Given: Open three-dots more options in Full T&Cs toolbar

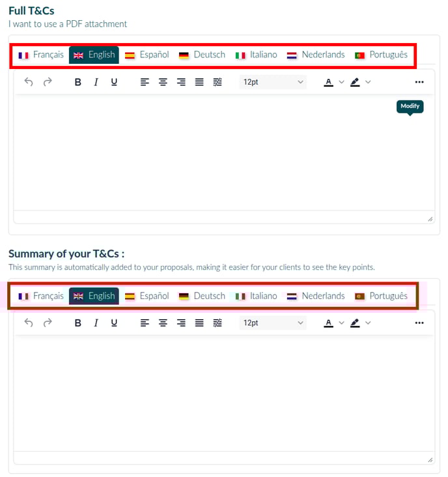Looking at the screenshot, I should (x=419, y=82).
